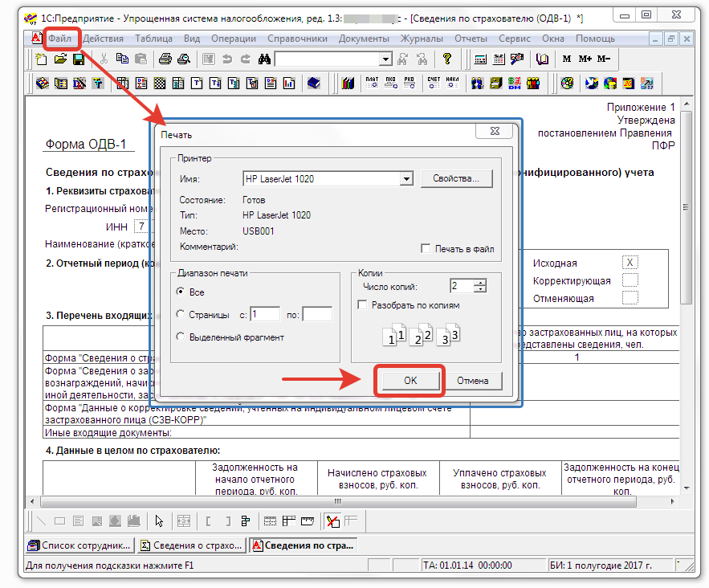709x588 pixels.
Task: Decrease the number of copies with down arrow
Action: [x=482, y=289]
